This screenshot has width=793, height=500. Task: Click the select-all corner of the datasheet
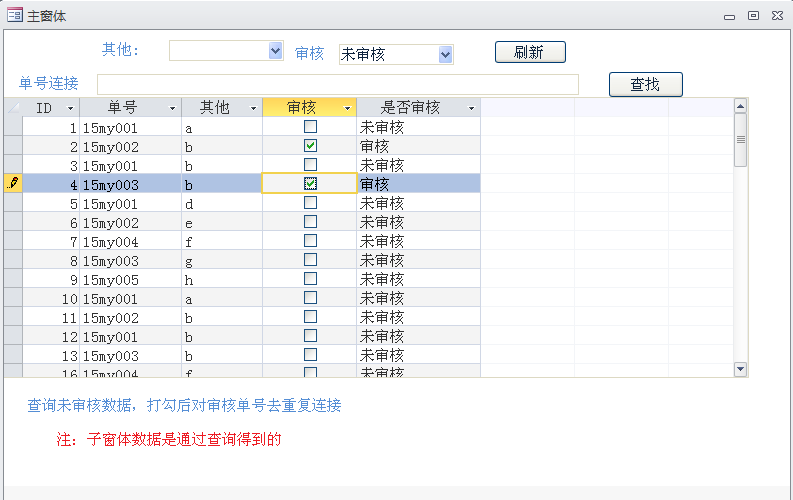(13, 107)
